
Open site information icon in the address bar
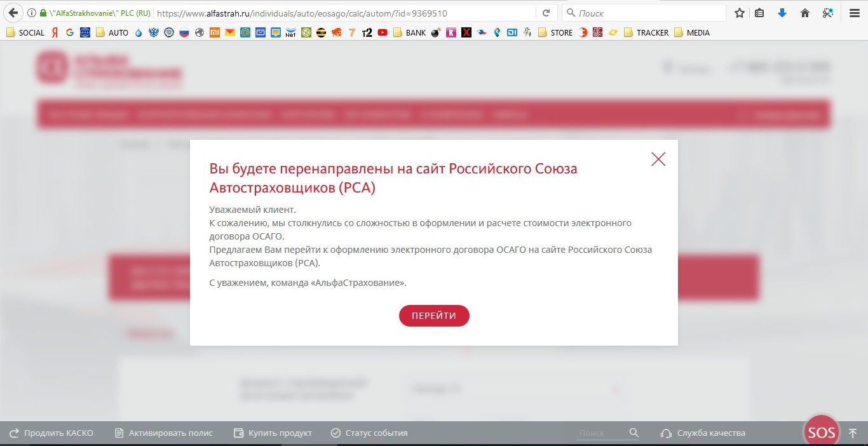32,13
